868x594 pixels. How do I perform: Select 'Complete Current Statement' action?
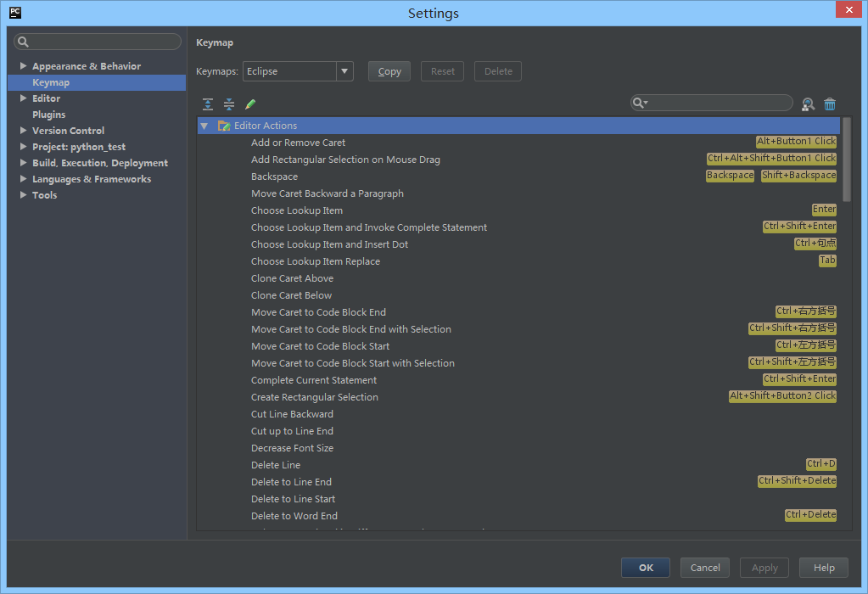pos(313,380)
